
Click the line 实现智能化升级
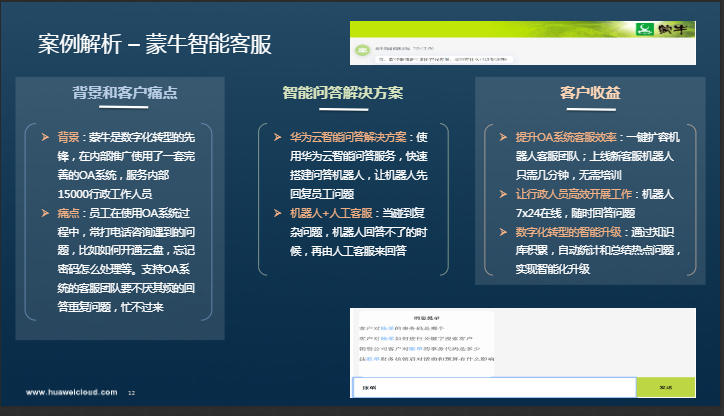(x=553, y=269)
